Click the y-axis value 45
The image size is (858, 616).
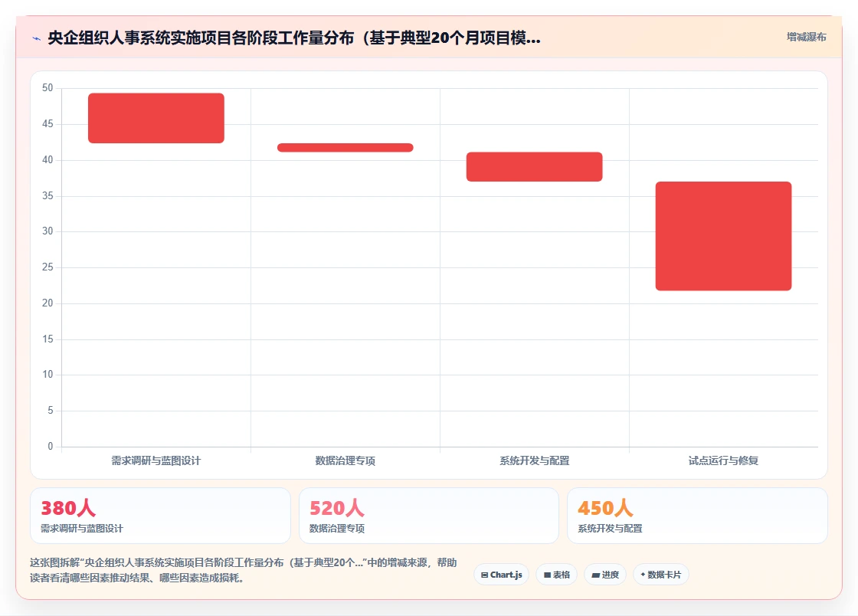pyautogui.click(x=47, y=123)
